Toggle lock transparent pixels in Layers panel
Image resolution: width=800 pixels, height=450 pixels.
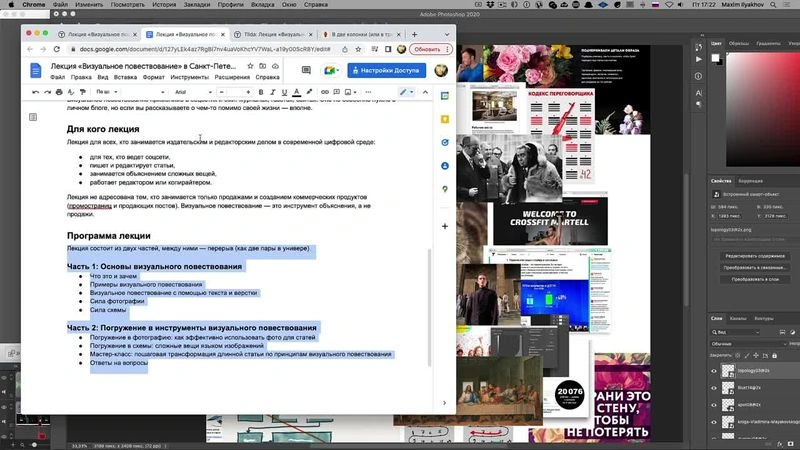(x=738, y=355)
